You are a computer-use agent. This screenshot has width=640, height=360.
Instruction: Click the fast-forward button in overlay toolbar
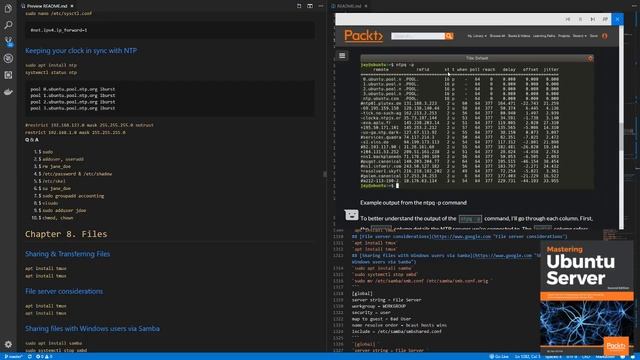[605, 19]
